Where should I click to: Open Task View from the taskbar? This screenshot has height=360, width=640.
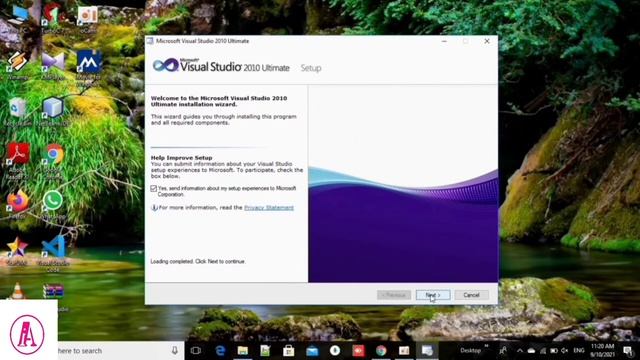coord(196,351)
